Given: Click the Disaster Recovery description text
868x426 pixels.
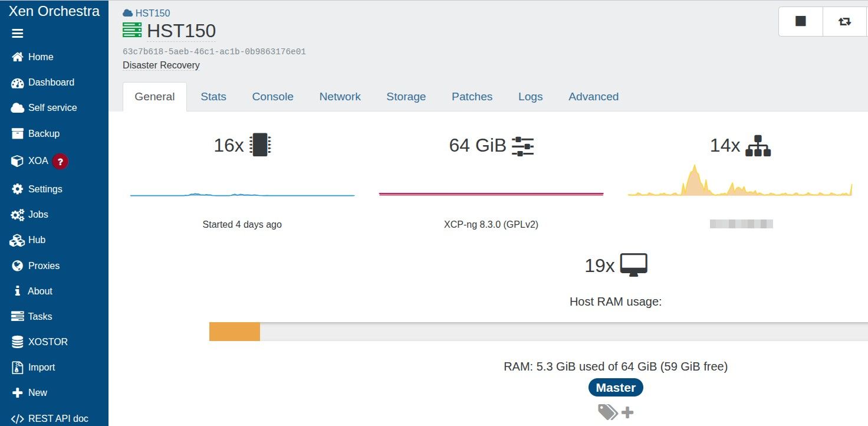Looking at the screenshot, I should [x=161, y=65].
